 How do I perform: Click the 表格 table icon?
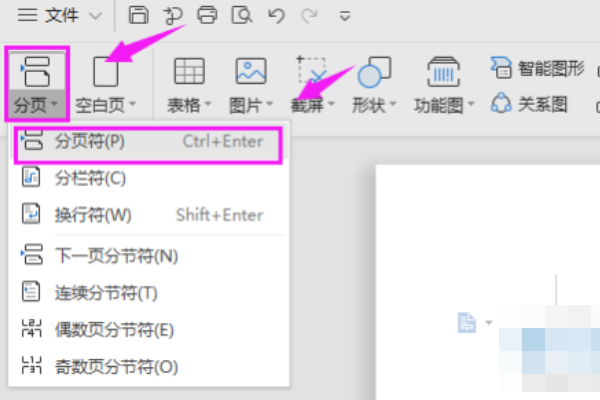tap(189, 71)
